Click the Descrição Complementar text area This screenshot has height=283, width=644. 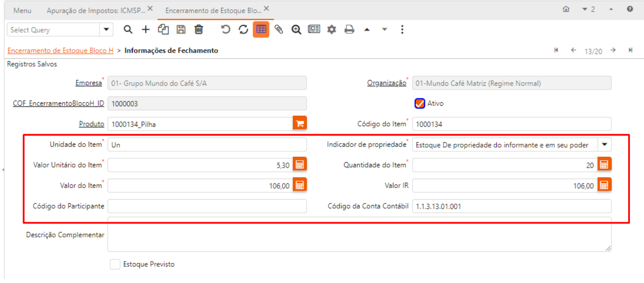click(x=359, y=235)
